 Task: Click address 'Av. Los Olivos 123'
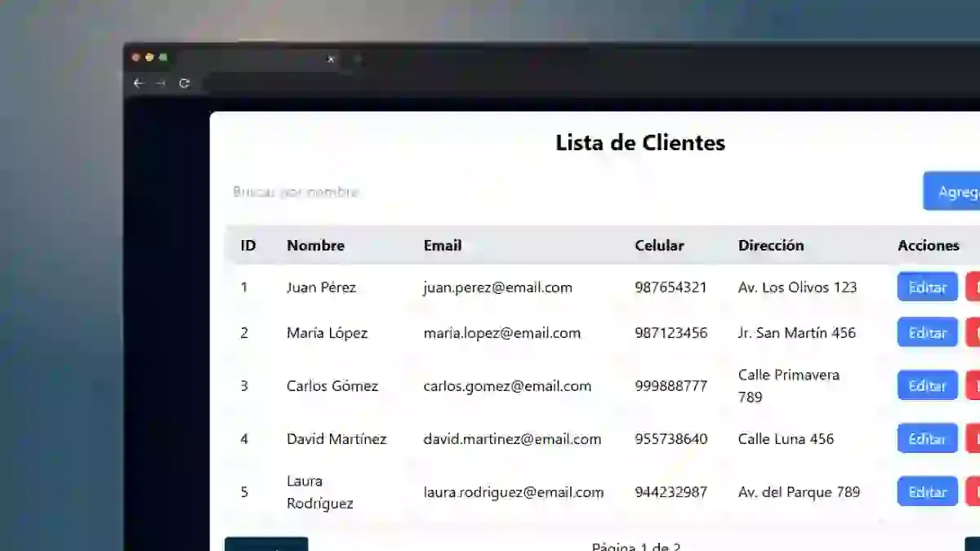pos(798,287)
